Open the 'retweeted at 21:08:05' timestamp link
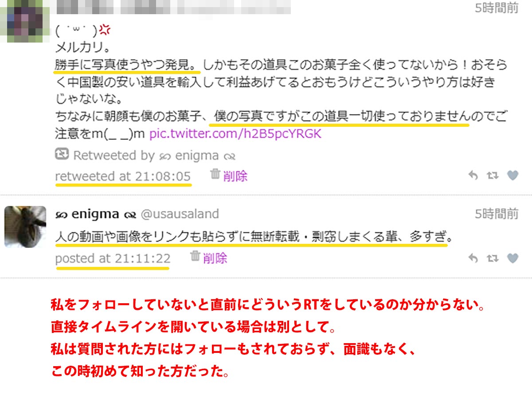532x399 pixels. point(123,176)
